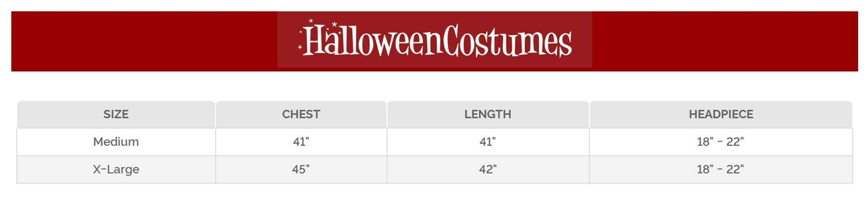Select the SIZE column header

(x=116, y=114)
